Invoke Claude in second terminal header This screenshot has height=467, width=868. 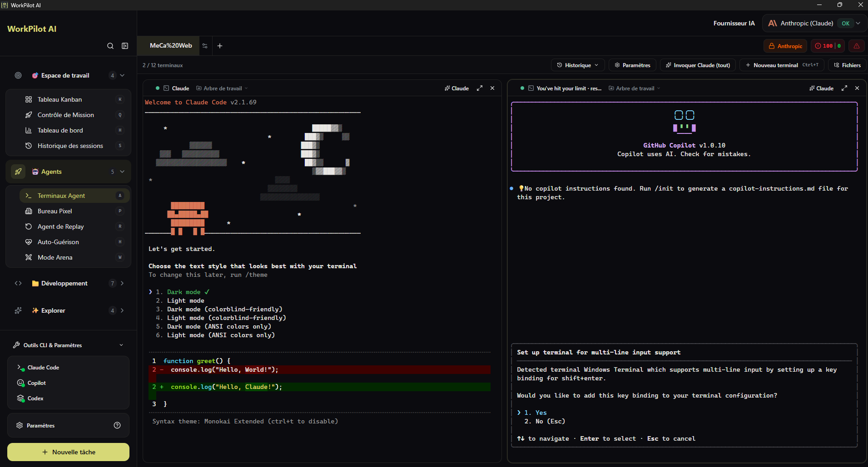click(x=821, y=88)
